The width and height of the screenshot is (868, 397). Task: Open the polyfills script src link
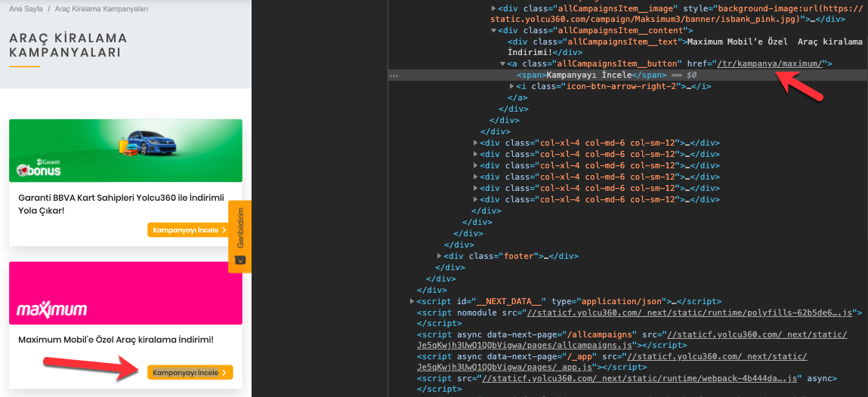(x=690, y=313)
